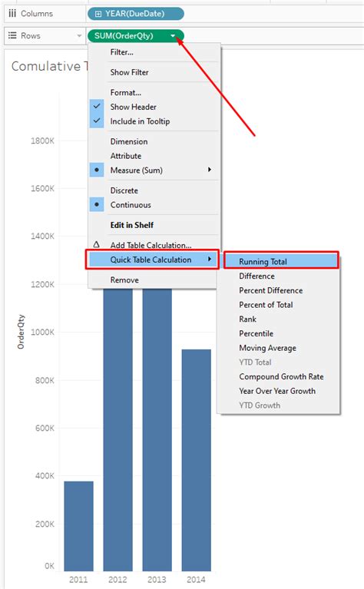Open Format... from the menu
The width and height of the screenshot is (364, 589).
(x=126, y=92)
